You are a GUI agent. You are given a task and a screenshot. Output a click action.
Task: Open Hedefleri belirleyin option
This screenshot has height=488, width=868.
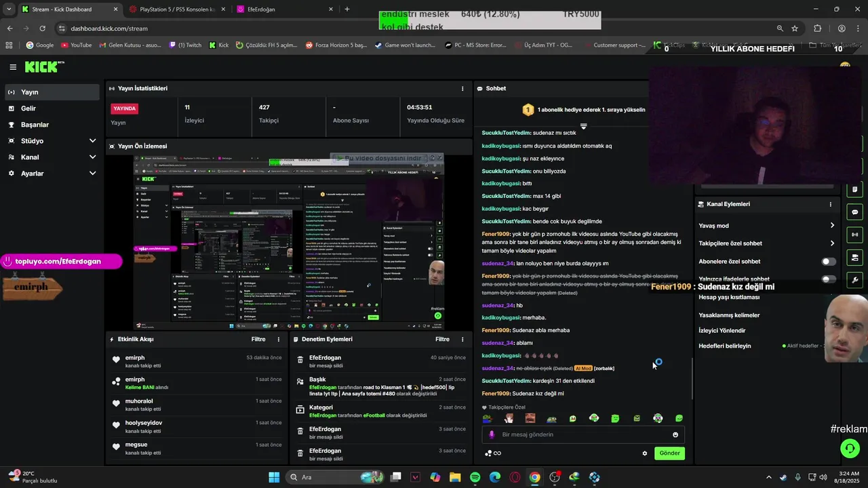pyautogui.click(x=725, y=346)
